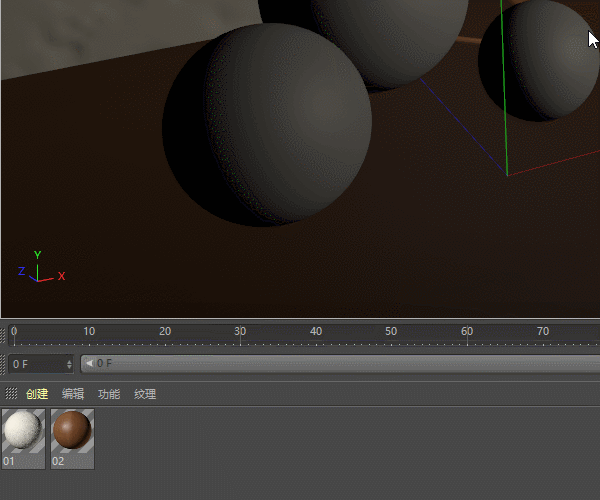Increase frame with the stepper up arrow
The width and height of the screenshot is (600, 500).
pyautogui.click(x=69, y=361)
